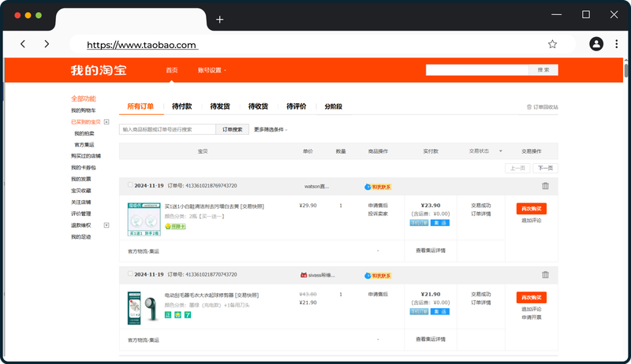Click the 手机订单 tag on ¥21.90 order
The image size is (631, 364).
[419, 311]
